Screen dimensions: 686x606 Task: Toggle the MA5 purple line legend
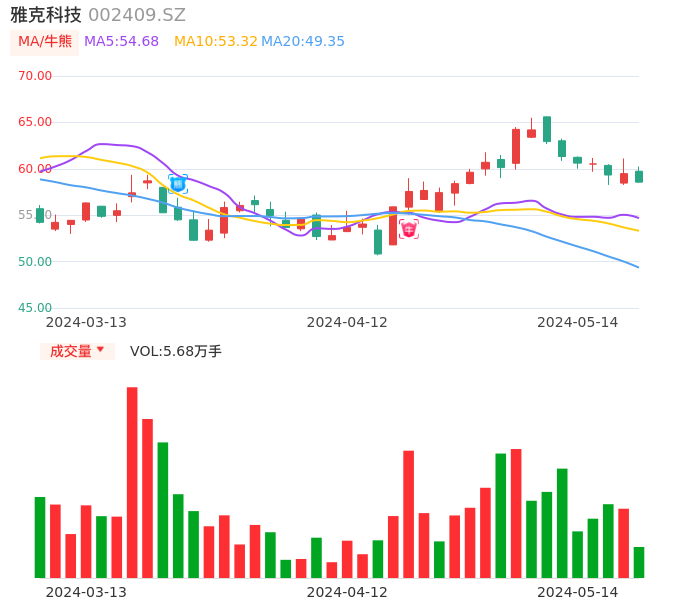121,42
